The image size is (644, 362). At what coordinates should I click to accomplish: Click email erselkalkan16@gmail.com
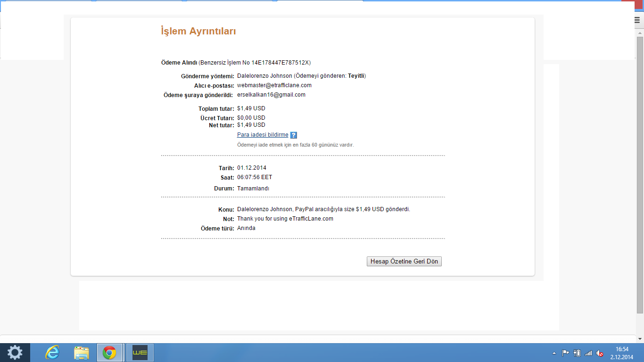(271, 95)
